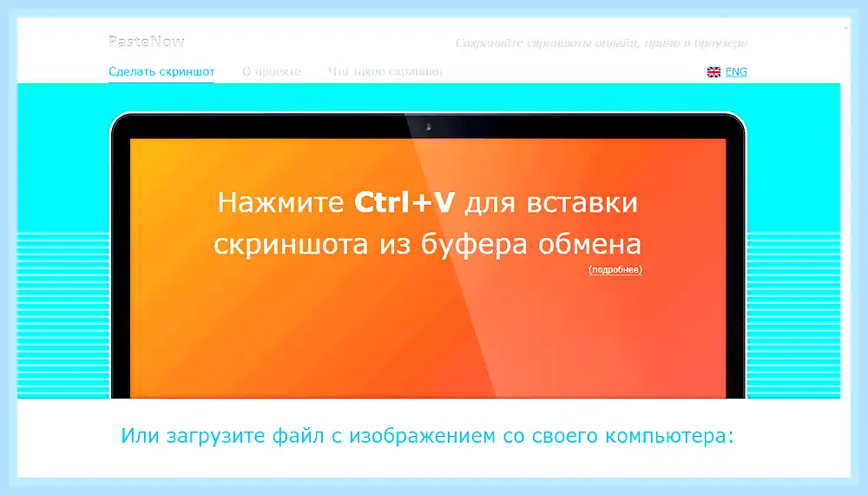
Task: Click the Сохраняйте скриншоты онлайн tagline
Action: 602,43
